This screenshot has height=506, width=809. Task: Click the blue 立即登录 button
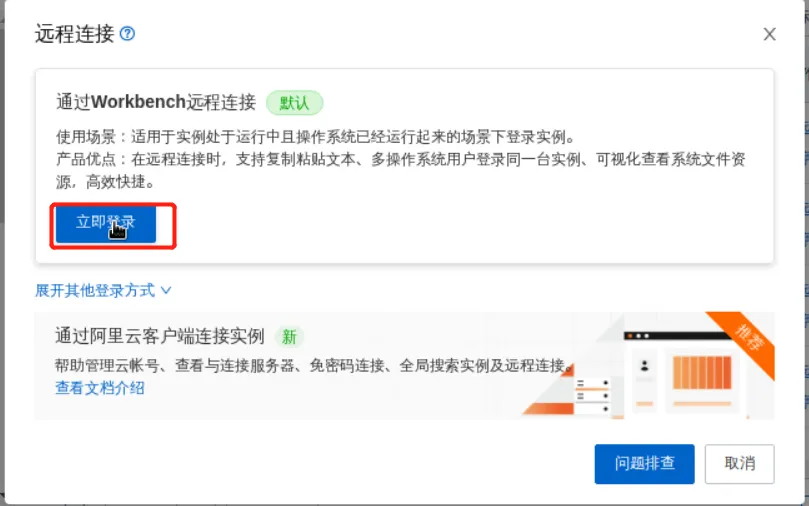[x=106, y=224]
